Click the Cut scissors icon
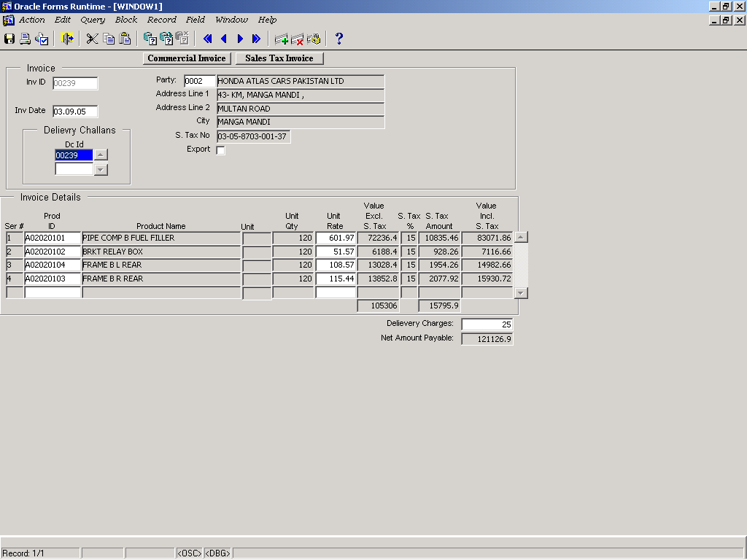 (92, 39)
